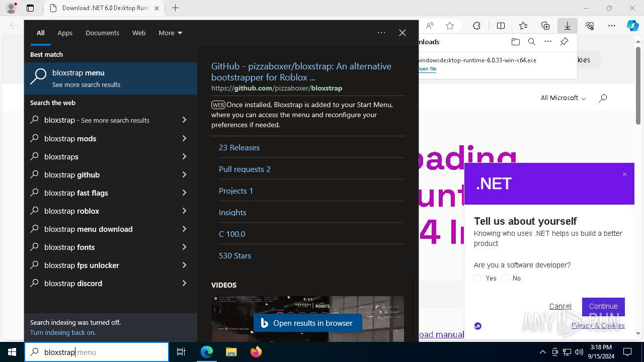
Task: Close the .NET survey popup
Action: 624,174
